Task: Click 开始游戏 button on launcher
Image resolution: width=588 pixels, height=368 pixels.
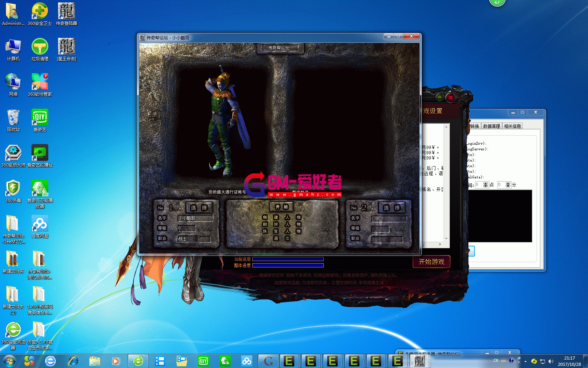Action: (432, 262)
